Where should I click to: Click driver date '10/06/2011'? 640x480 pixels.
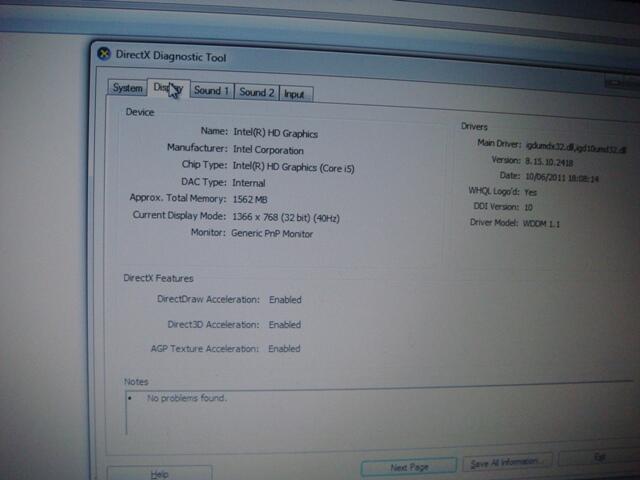[544, 177]
